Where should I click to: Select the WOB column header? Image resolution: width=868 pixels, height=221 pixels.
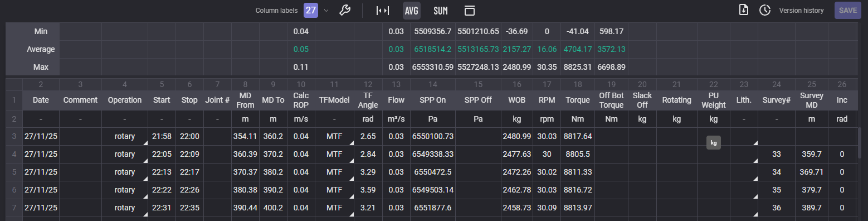[x=518, y=100]
